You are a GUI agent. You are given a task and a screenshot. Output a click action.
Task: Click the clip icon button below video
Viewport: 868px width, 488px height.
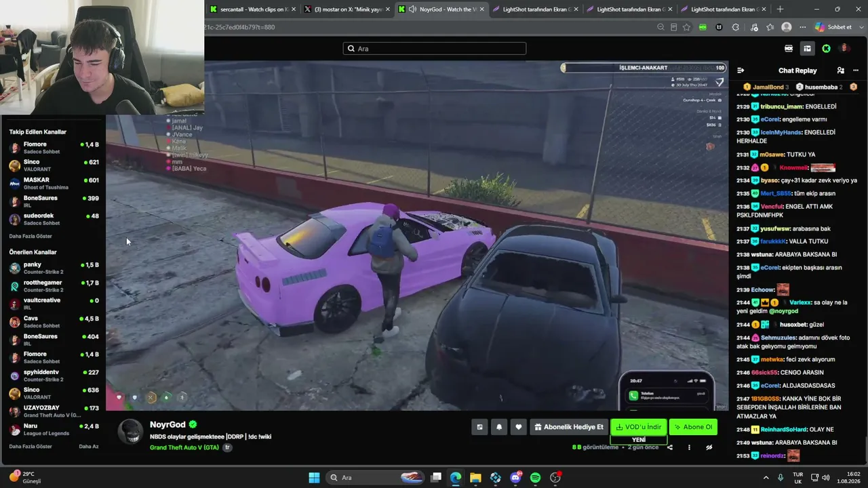pyautogui.click(x=479, y=427)
